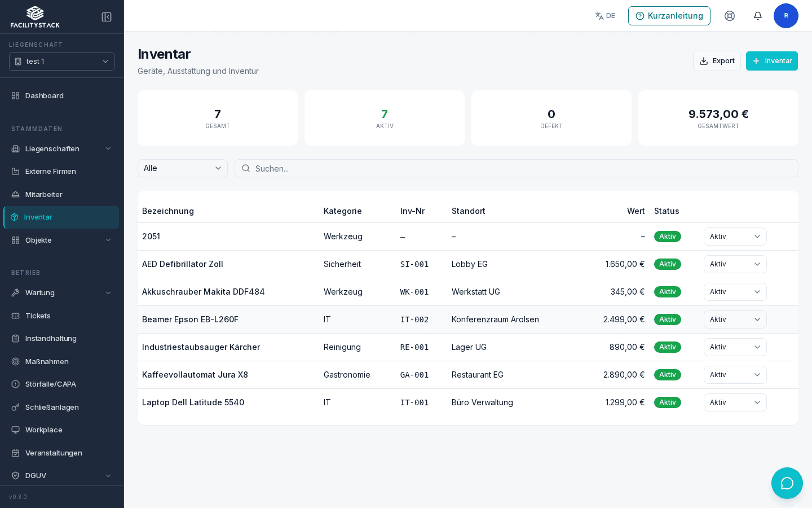Click the Liegenschaften building icon
Image resolution: width=812 pixels, height=508 pixels.
16,149
